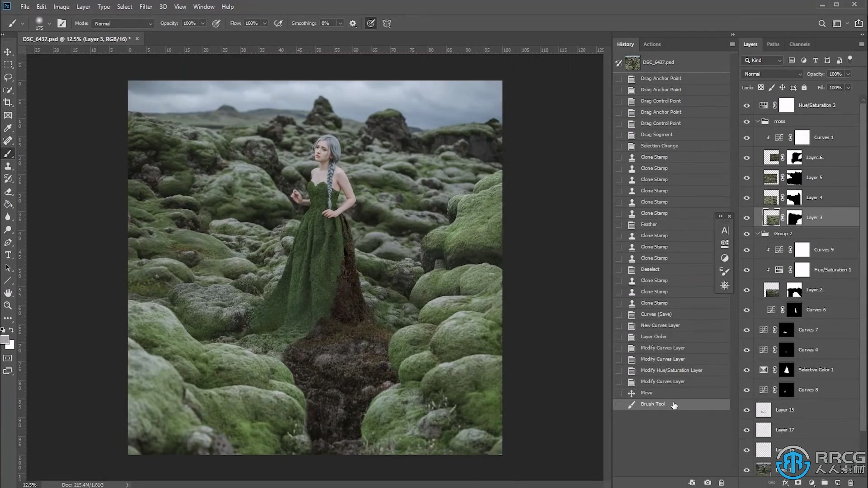868x488 pixels.
Task: Select the Dodge tool
Action: tap(8, 230)
